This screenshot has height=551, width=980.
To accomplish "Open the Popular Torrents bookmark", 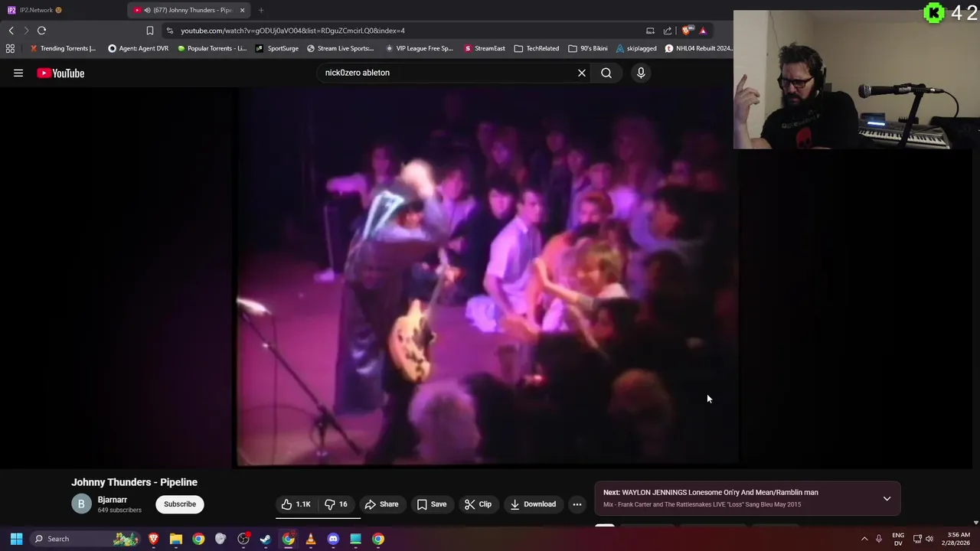I will 212,48.
